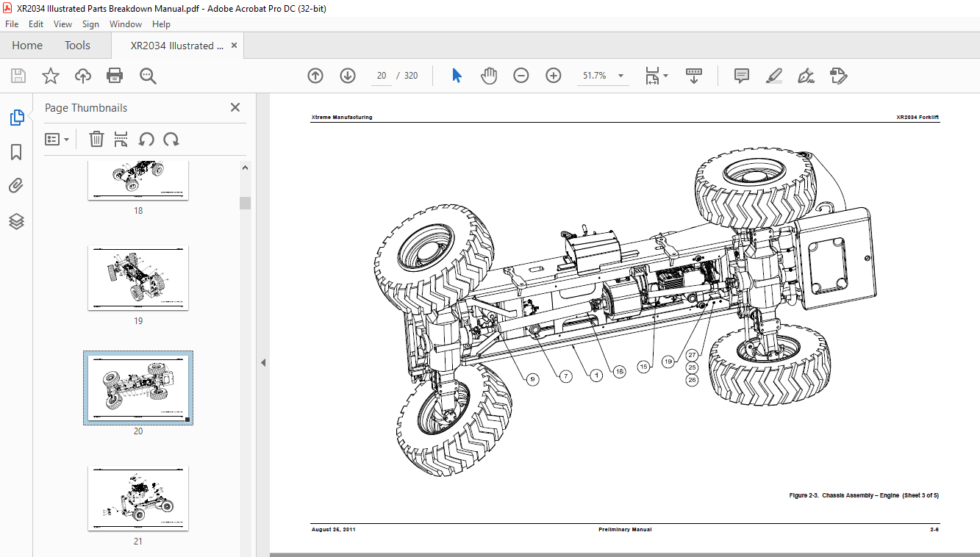This screenshot has width=980, height=557.
Task: Activate the hand pan tool
Action: pyautogui.click(x=489, y=76)
